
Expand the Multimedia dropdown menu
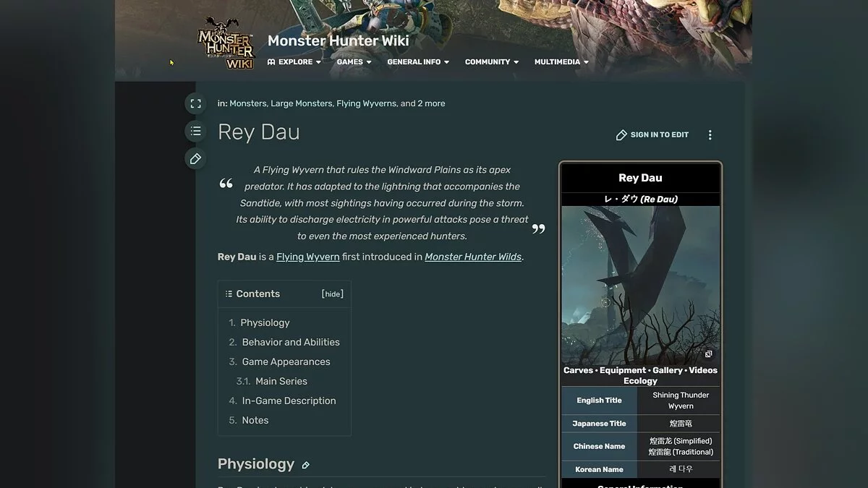pyautogui.click(x=561, y=62)
